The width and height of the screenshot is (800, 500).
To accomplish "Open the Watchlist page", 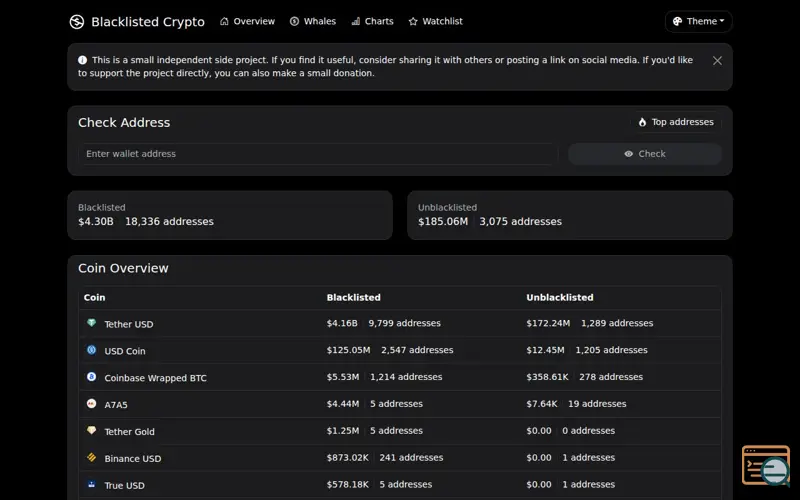I will tap(436, 21).
